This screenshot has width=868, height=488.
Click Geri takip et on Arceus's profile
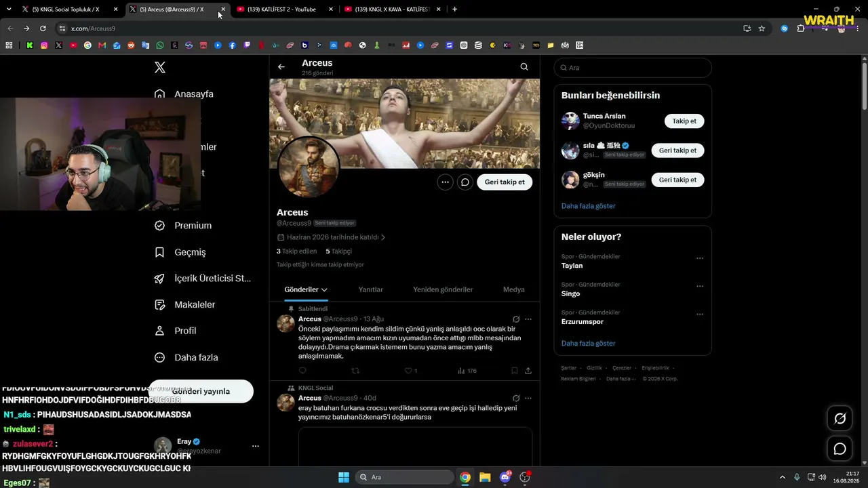point(505,182)
